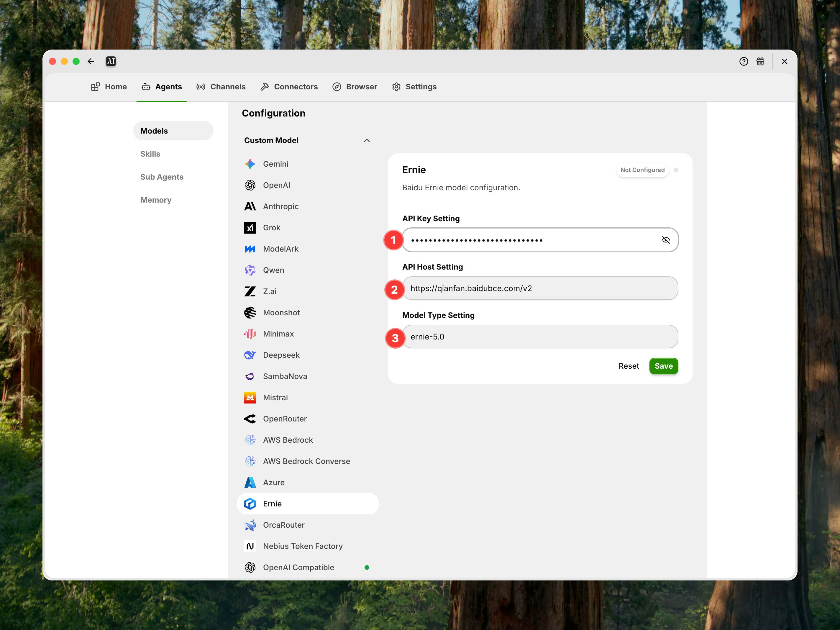
Task: Click the "Qwen" provider name
Action: click(273, 270)
